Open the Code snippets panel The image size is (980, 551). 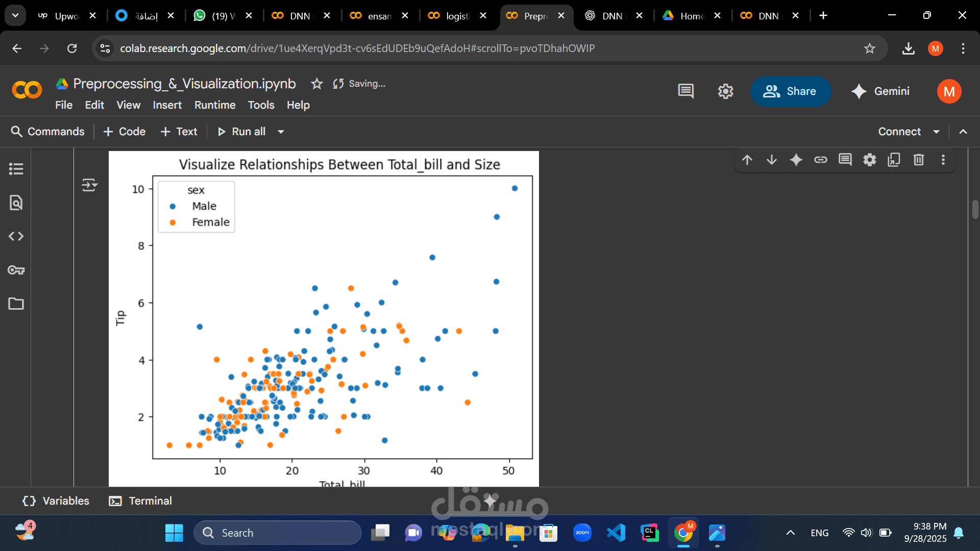click(x=16, y=236)
